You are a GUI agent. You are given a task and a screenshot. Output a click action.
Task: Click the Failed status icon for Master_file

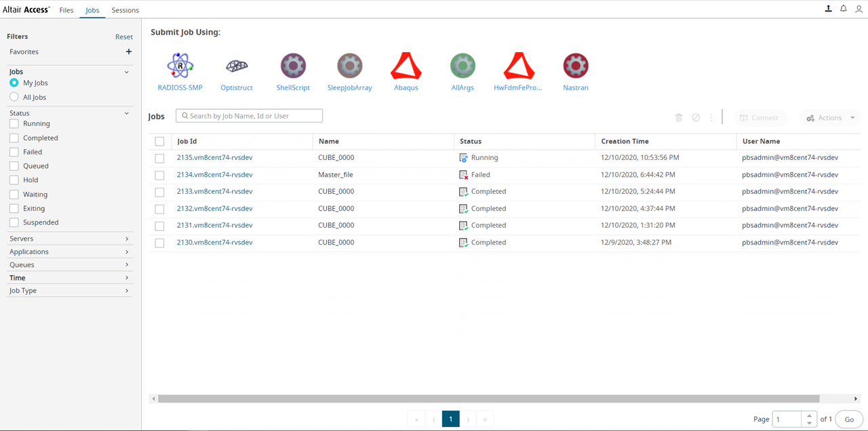(464, 175)
